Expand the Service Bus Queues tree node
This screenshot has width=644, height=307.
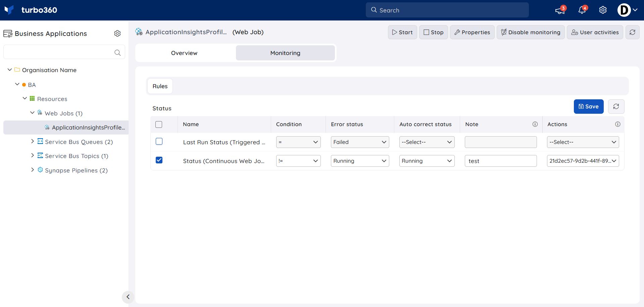point(33,141)
